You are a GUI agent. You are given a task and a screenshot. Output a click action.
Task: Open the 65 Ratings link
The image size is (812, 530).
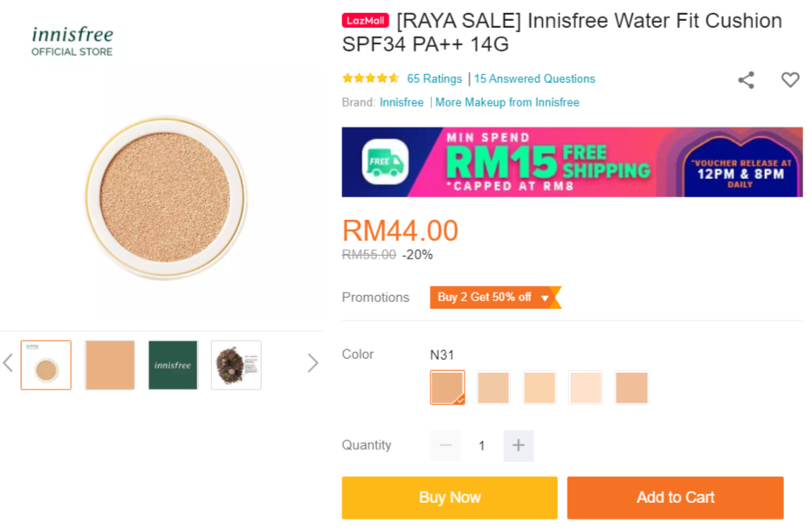click(435, 79)
